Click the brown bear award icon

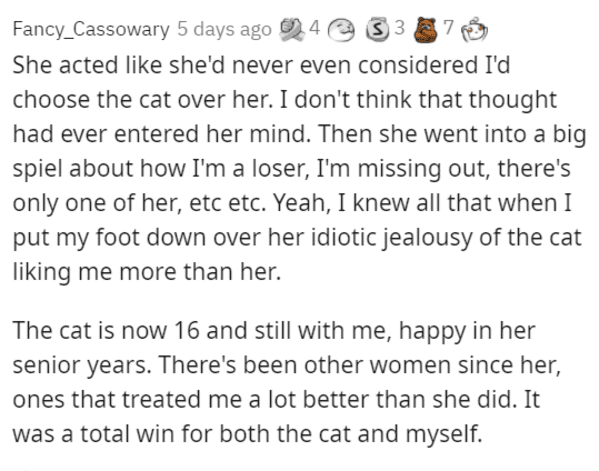click(x=426, y=29)
